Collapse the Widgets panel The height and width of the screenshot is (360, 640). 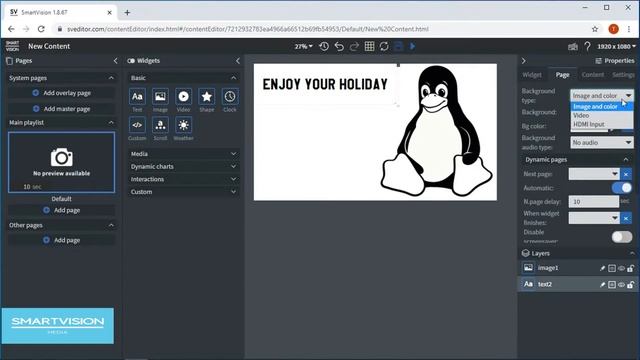click(238, 61)
